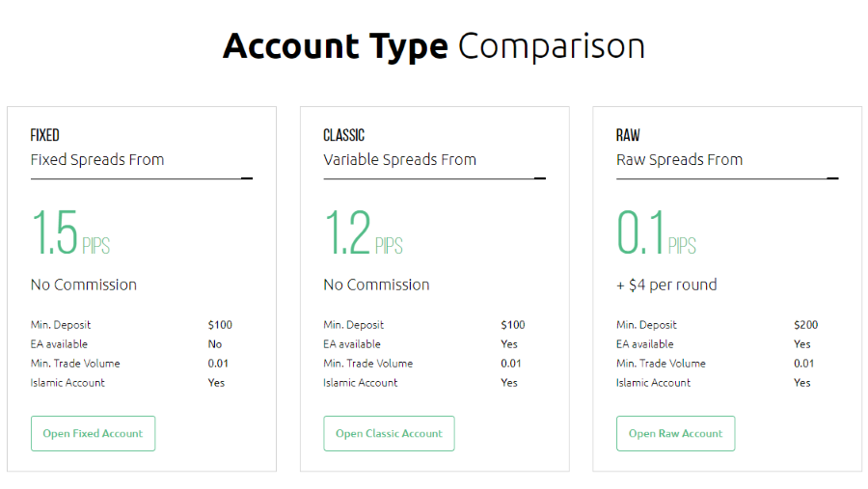Click the EA available No value
Viewport: 868px width, 489px height.
[x=215, y=344]
